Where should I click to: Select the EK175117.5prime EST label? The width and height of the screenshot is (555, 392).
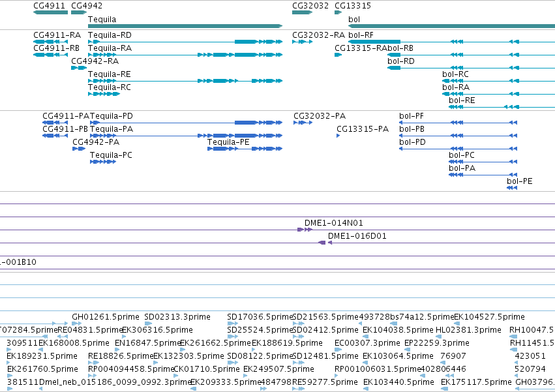tap(477, 382)
